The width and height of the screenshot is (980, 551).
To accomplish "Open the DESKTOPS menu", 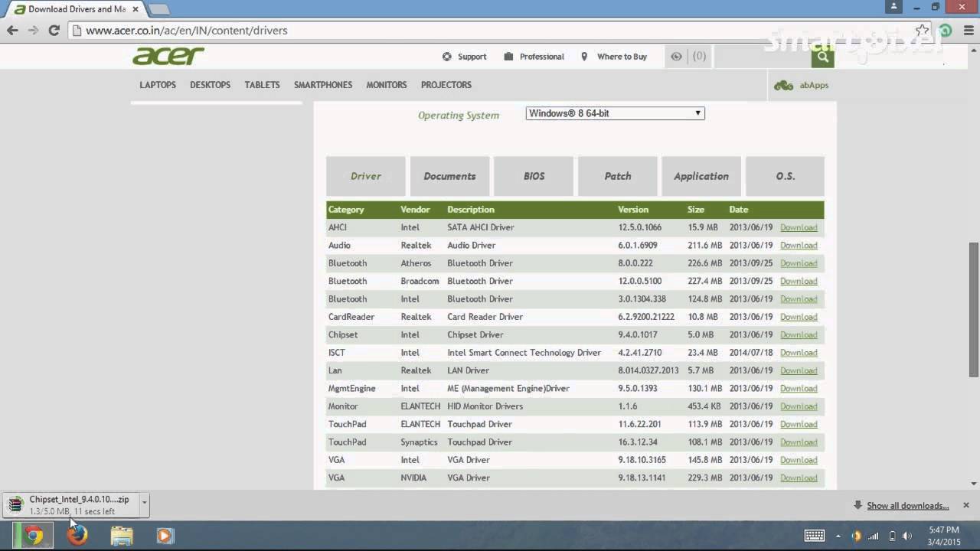I will [x=210, y=85].
